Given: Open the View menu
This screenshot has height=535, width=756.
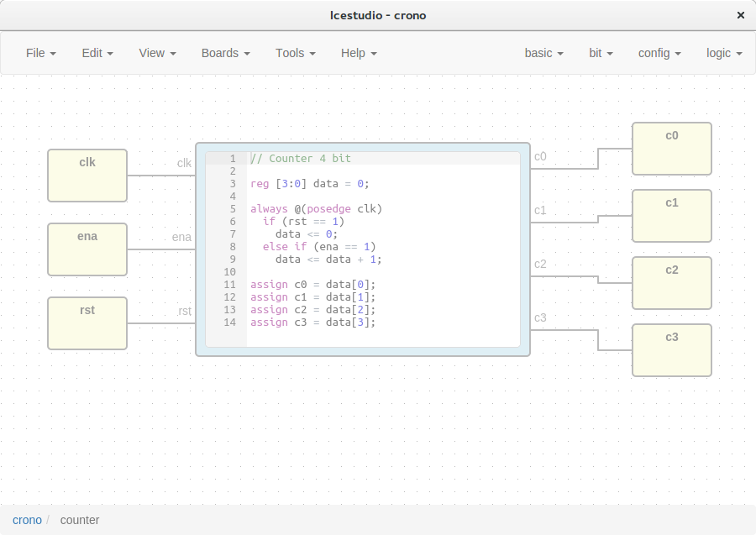Looking at the screenshot, I should point(158,53).
